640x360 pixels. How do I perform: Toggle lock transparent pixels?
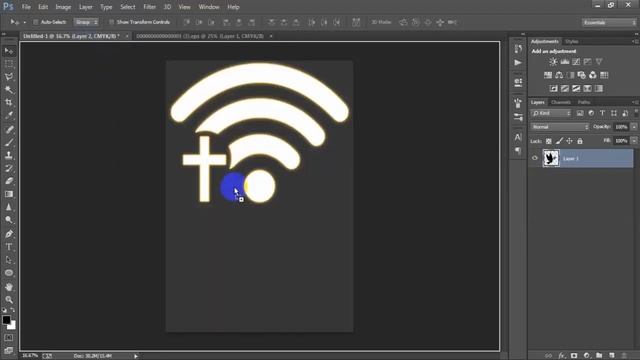(549, 141)
